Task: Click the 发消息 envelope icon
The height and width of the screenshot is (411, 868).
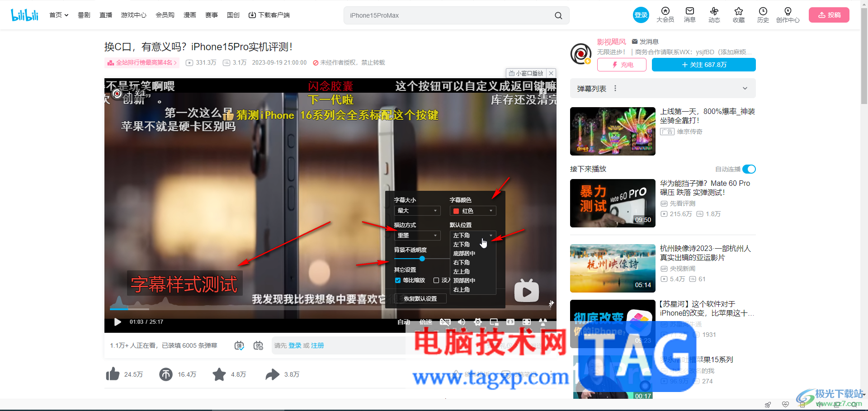Action: pyautogui.click(x=635, y=42)
